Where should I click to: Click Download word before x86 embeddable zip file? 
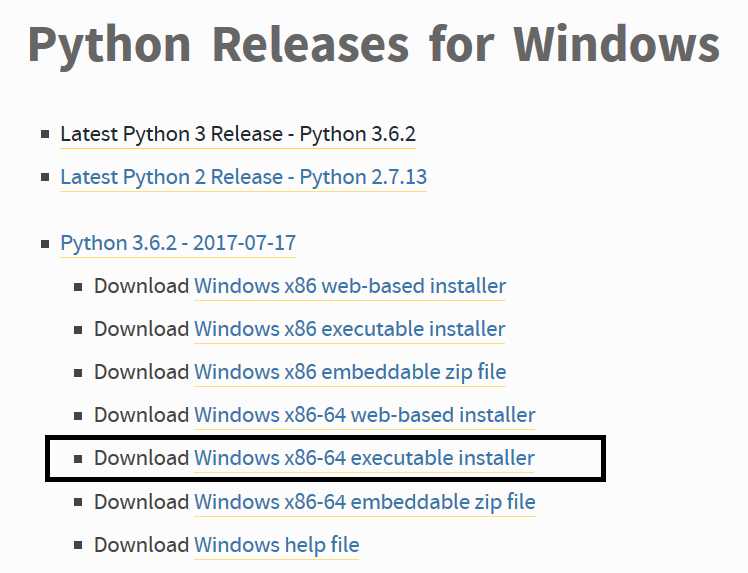142,372
